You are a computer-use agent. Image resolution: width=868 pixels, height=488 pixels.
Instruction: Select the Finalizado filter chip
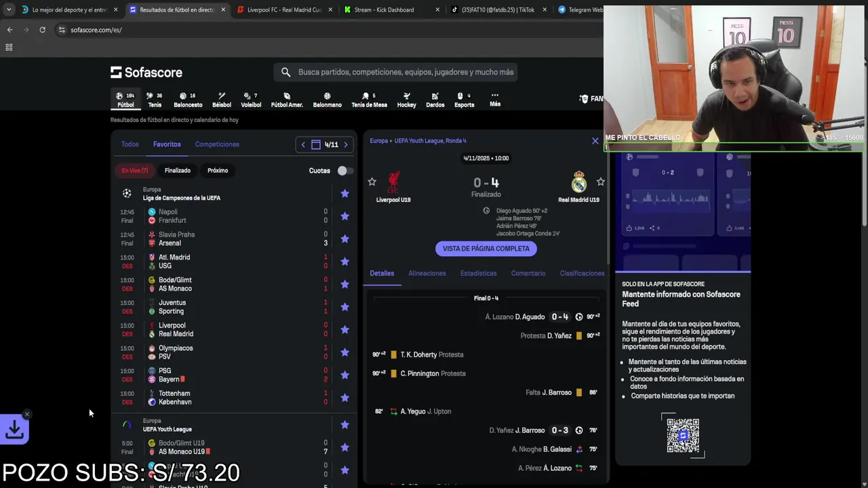tap(178, 171)
